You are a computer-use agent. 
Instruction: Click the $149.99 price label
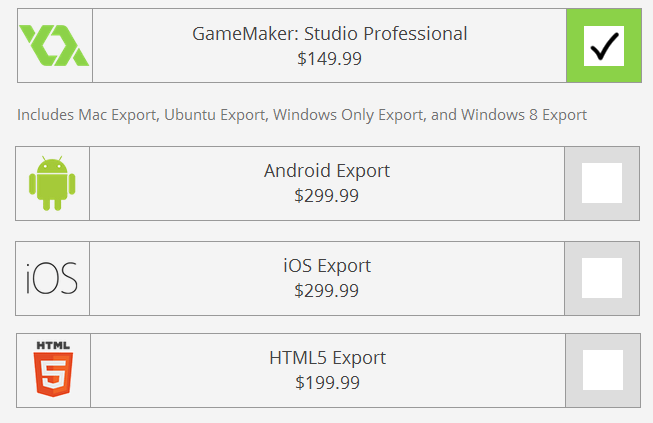(x=329, y=59)
